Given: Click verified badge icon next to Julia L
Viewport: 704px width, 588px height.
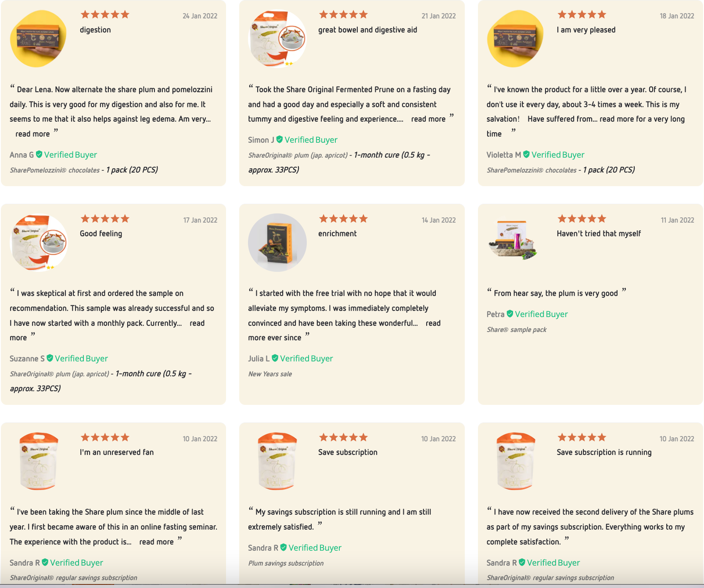Looking at the screenshot, I should 275,358.
